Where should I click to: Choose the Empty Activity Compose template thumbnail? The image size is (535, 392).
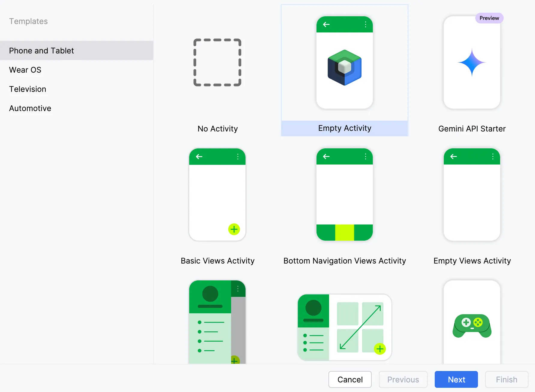point(345,62)
